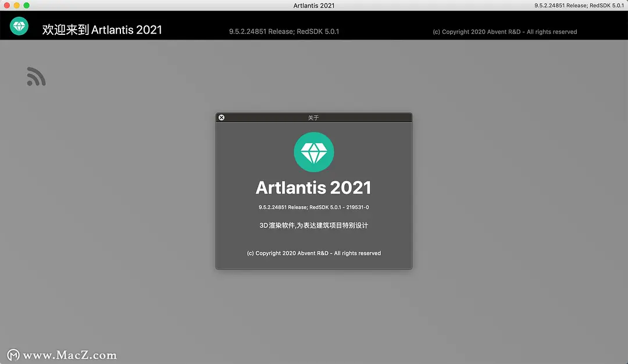This screenshot has height=364, width=628.
Task: Click the 欢迎来到 Artlantis 2021 heading
Action: tap(102, 30)
